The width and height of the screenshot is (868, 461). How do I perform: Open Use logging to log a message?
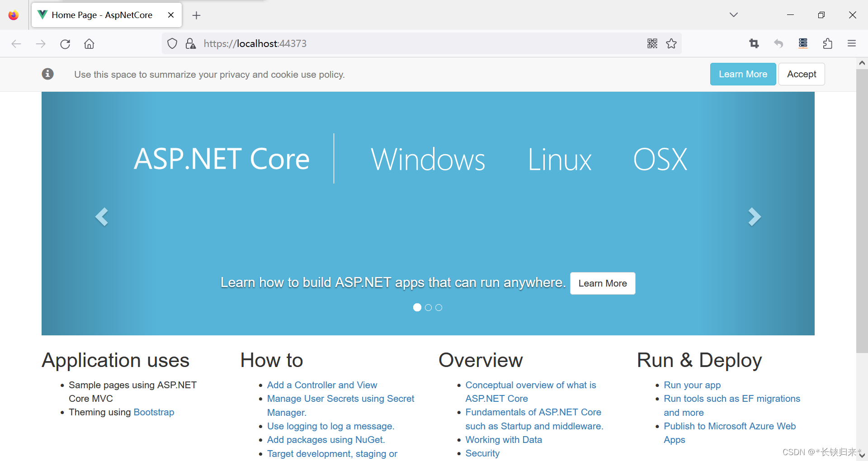tap(330, 426)
